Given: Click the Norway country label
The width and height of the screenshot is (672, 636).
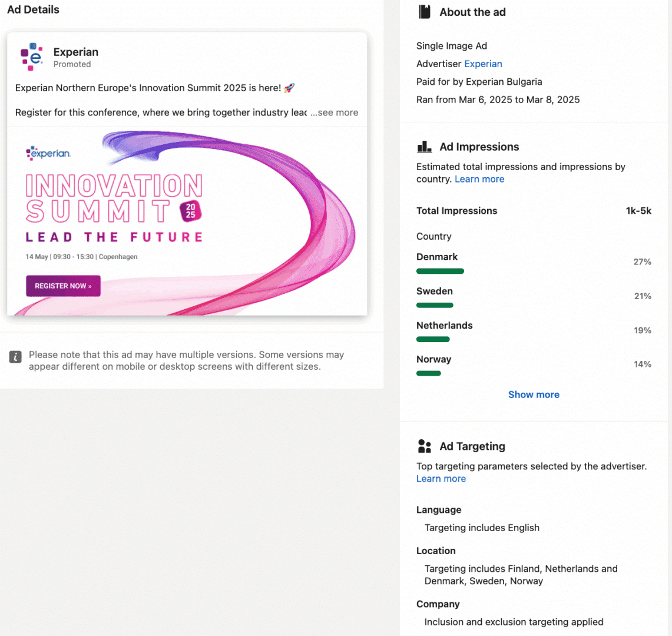Looking at the screenshot, I should (x=433, y=359).
